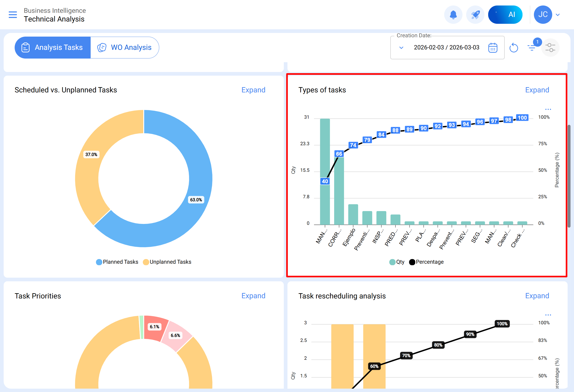Image resolution: width=574 pixels, height=392 pixels.
Task: Select the Analysis Tasks tab
Action: 53,47
